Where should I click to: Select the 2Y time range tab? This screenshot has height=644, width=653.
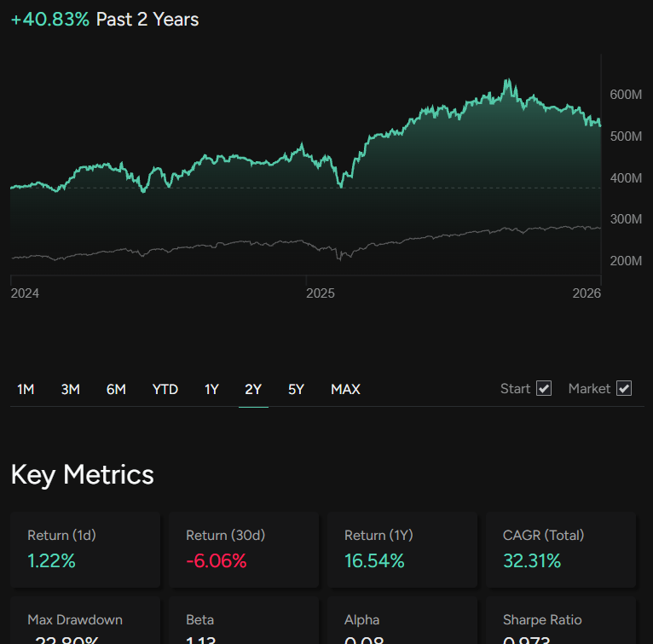[x=253, y=389]
